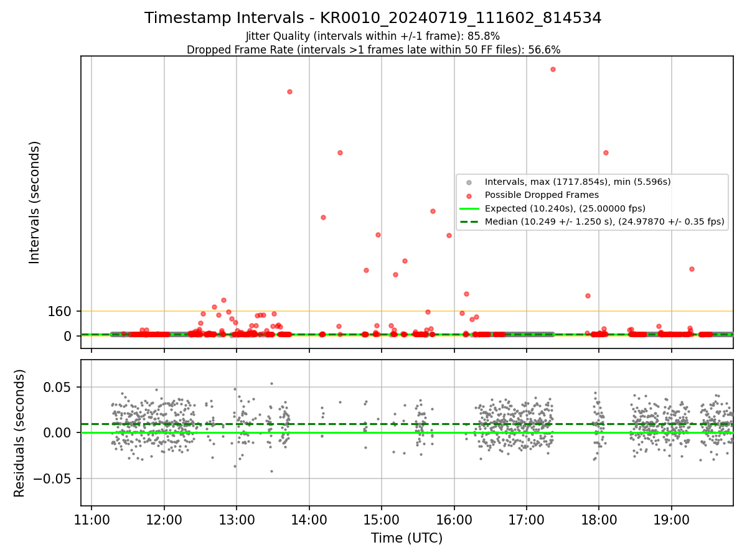Click the 19:00 time tick label
Viewport: 747px width, 560px height.
[x=672, y=520]
